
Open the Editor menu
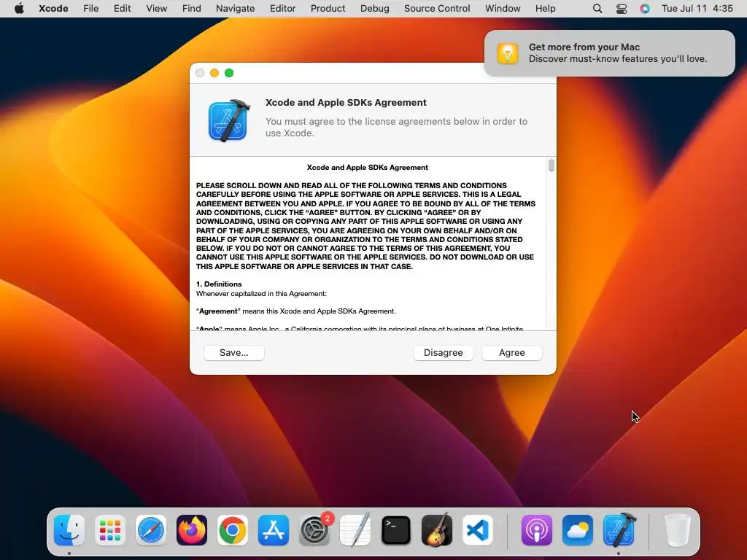pyautogui.click(x=282, y=8)
